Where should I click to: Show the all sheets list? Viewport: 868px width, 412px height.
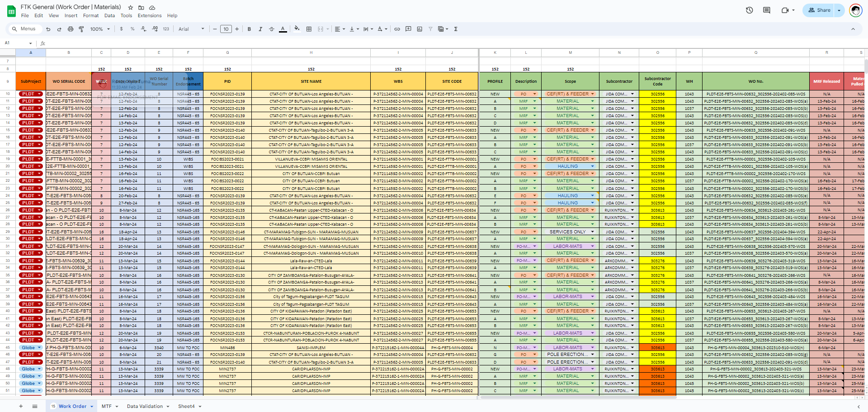[x=35, y=406]
